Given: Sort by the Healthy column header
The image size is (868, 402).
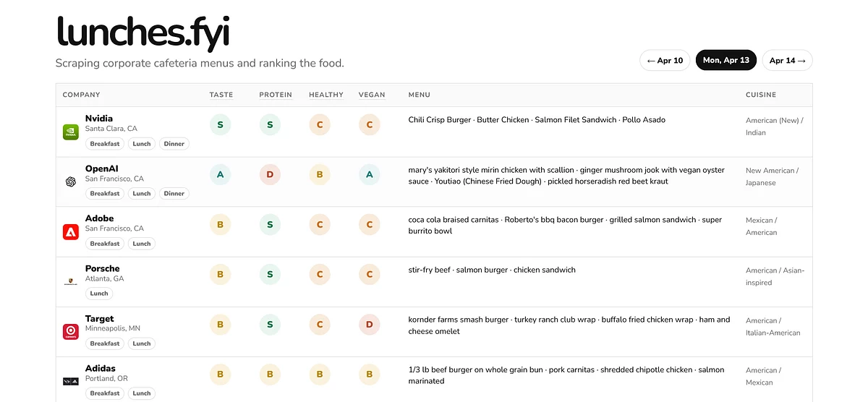Looking at the screenshot, I should pyautogui.click(x=326, y=95).
